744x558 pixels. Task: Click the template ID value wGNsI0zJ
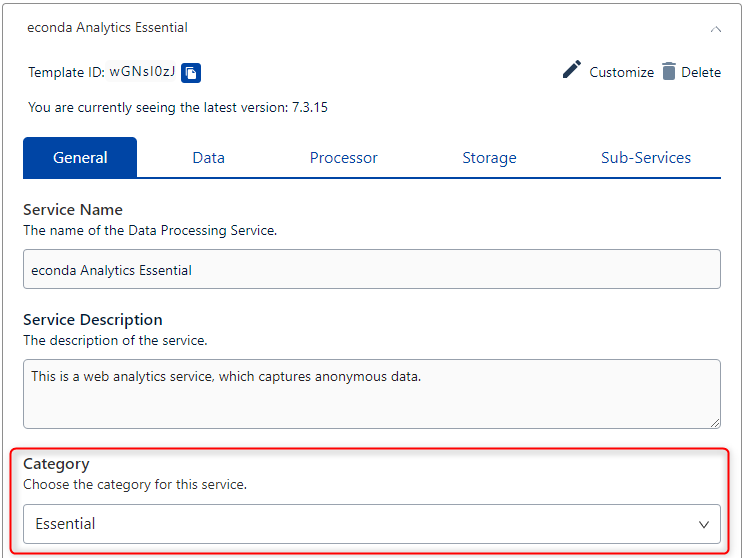pos(142,72)
